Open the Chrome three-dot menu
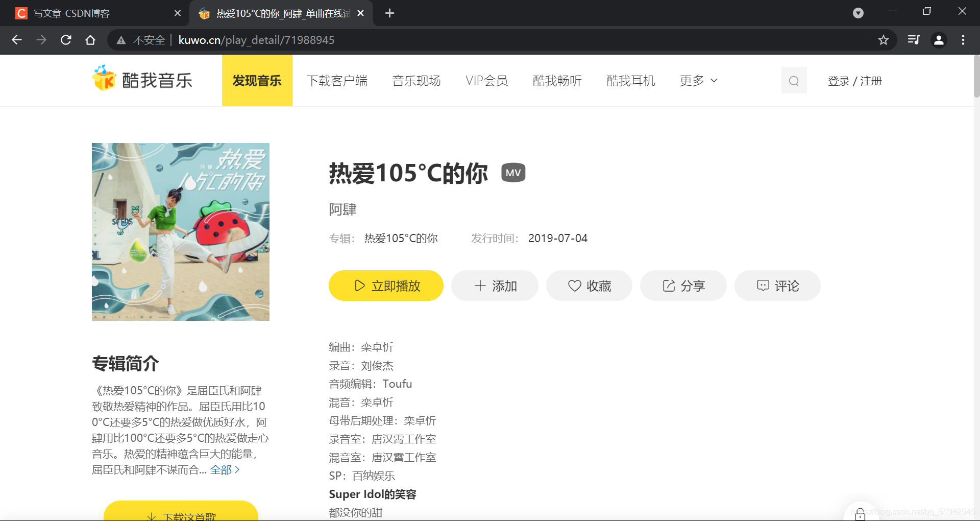Viewport: 980px width, 521px height. (x=963, y=40)
